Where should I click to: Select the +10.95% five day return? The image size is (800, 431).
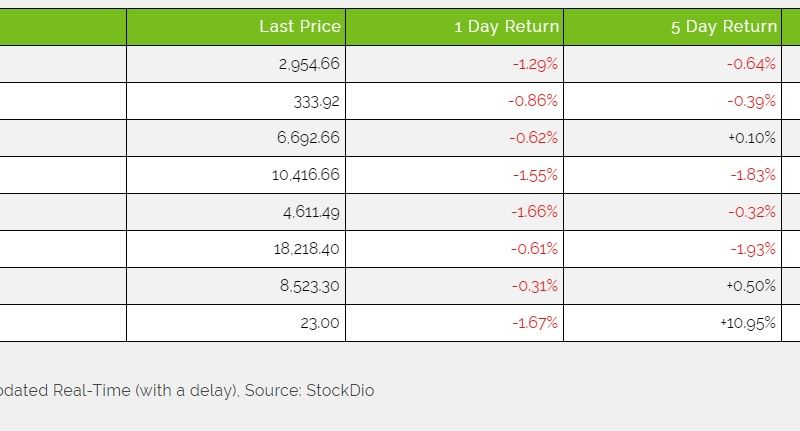(748, 323)
